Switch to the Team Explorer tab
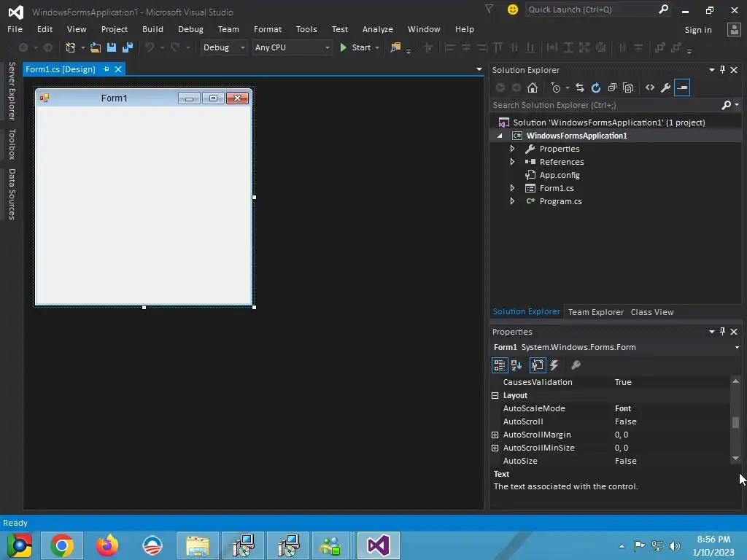Viewport: 747px width, 560px height. tap(595, 312)
